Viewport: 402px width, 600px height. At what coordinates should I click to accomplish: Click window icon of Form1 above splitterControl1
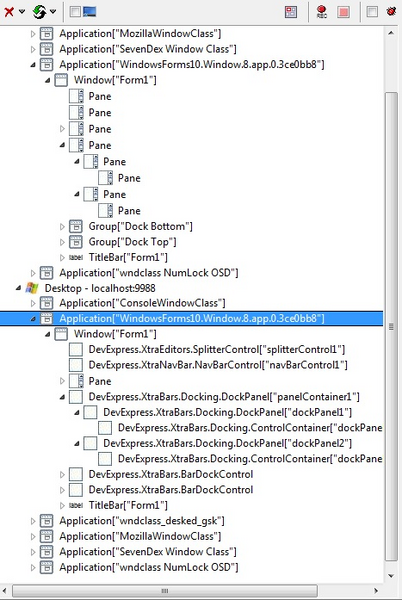tap(61, 334)
